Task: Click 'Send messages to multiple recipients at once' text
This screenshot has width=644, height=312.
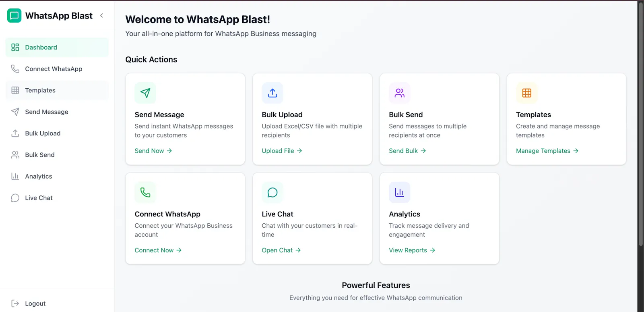Action: (x=428, y=131)
